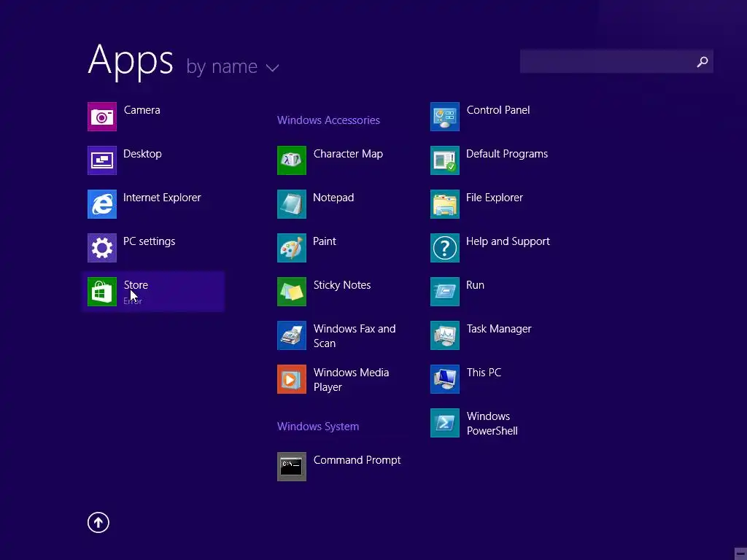Open the Desktop tile icon

(102, 160)
